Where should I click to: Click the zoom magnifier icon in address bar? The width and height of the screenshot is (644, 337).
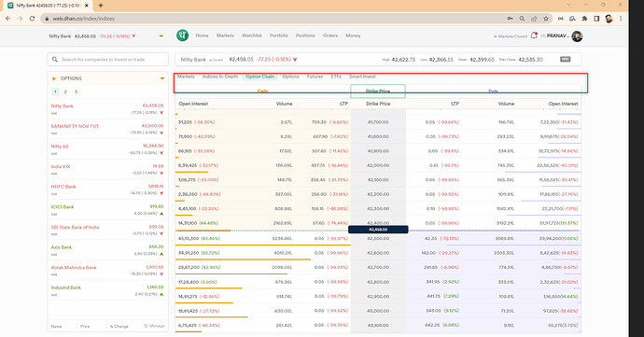click(522, 19)
